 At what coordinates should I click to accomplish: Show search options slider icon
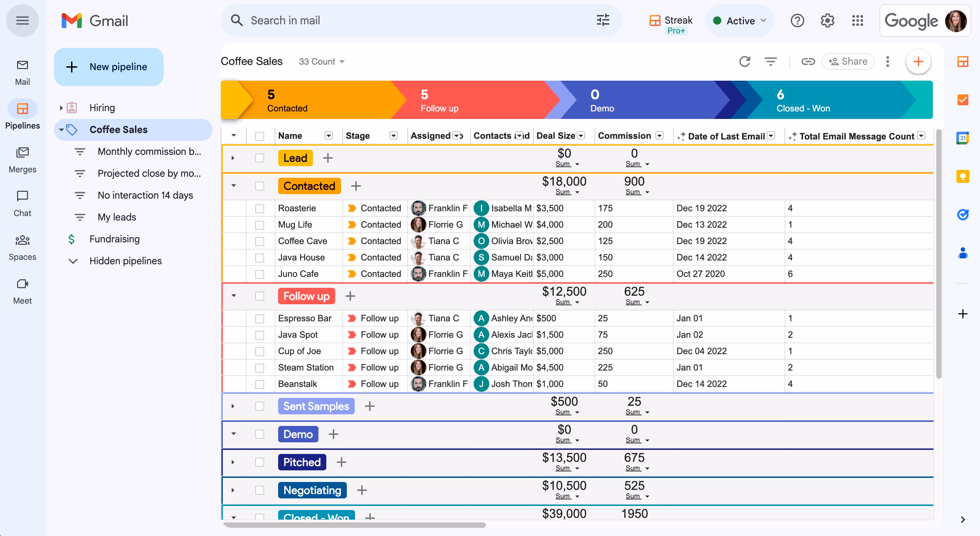click(x=603, y=21)
